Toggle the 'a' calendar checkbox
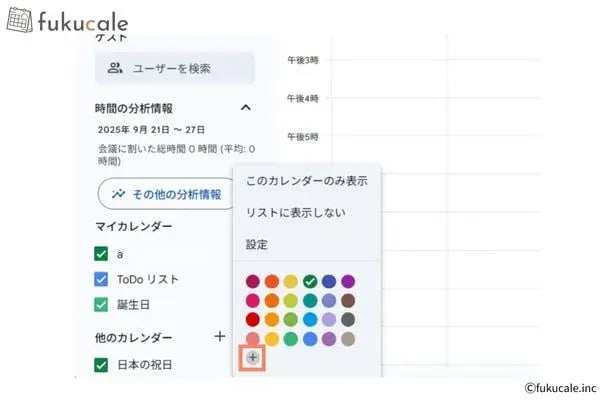Image resolution: width=600 pixels, height=400 pixels. [101, 254]
